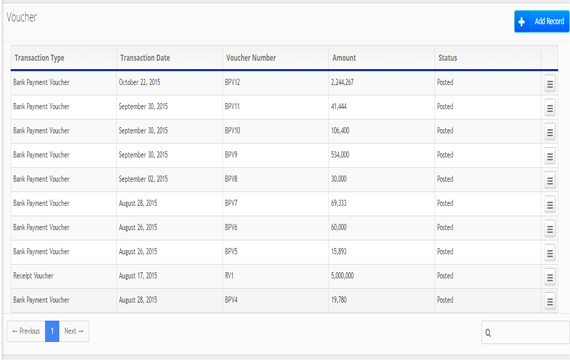This screenshot has height=360, width=570.
Task: Open row menu icon for voucher BPV11
Action: coord(550,108)
